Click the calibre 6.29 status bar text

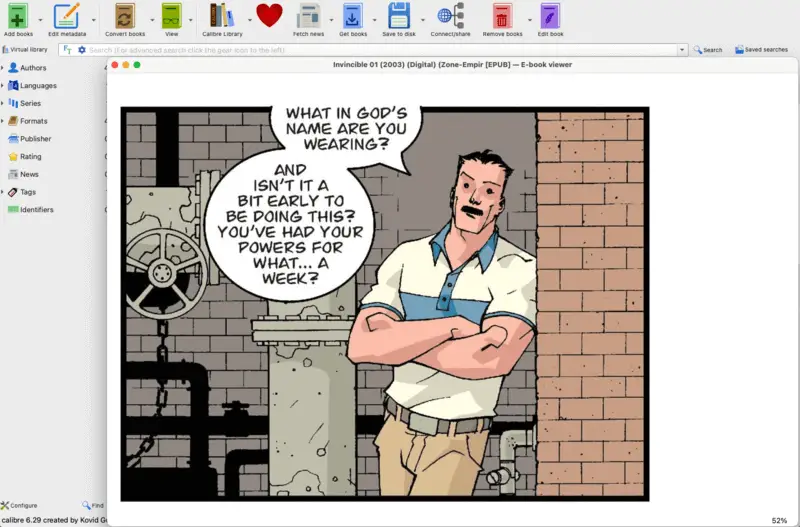pyautogui.click(x=54, y=520)
